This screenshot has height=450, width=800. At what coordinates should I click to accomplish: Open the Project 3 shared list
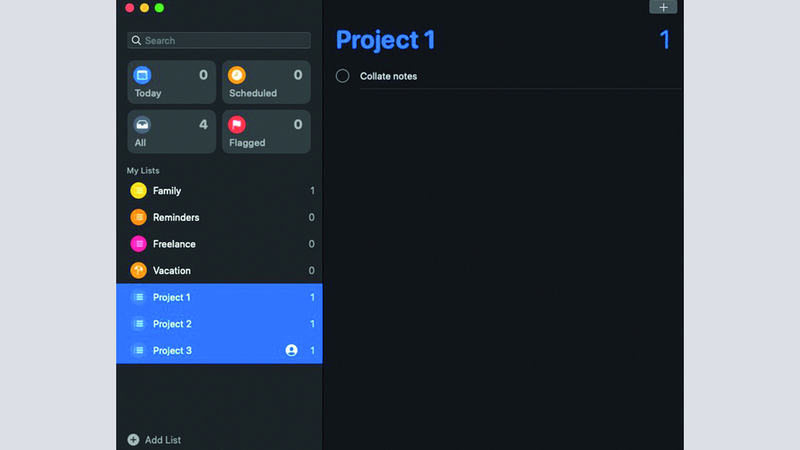coord(171,351)
